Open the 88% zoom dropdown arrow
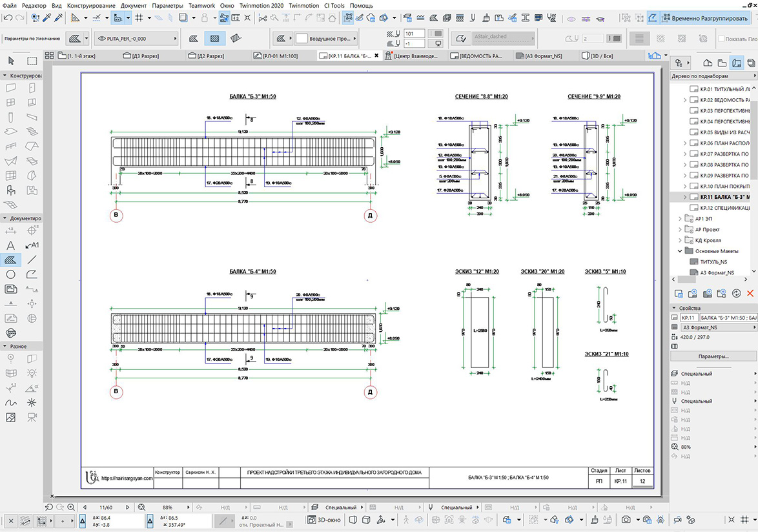The height and width of the screenshot is (532, 758). 188,507
